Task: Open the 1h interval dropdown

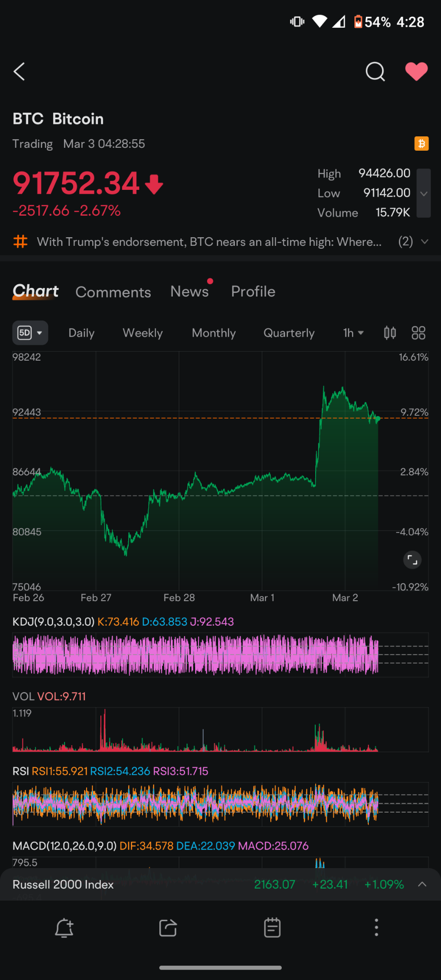Action: (x=353, y=332)
